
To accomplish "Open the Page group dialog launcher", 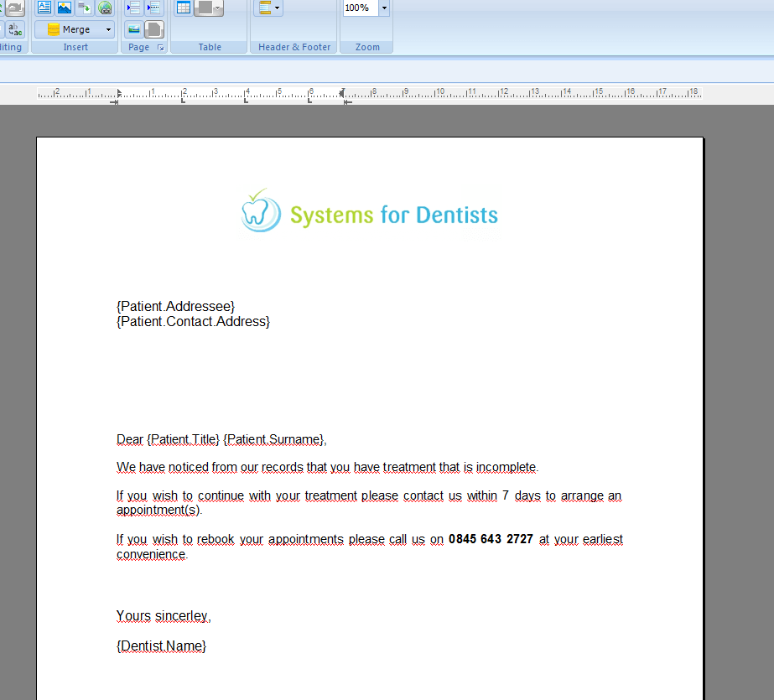I will (160, 47).
